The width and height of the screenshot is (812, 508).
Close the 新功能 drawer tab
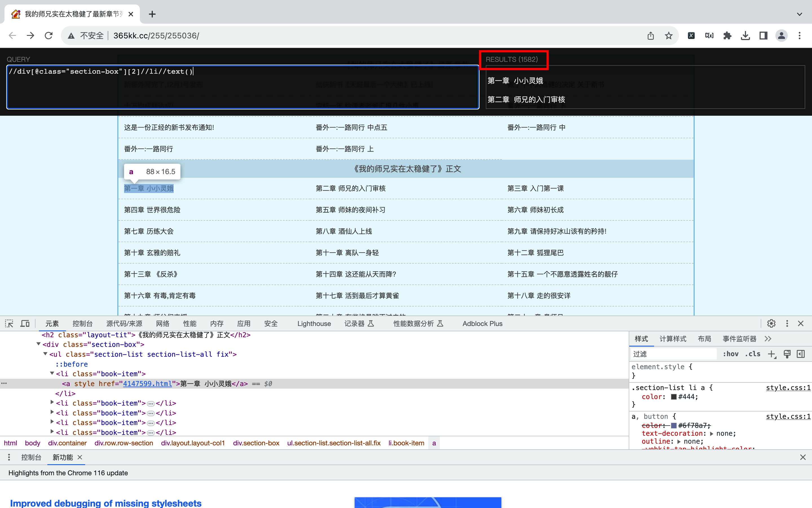coord(80,457)
